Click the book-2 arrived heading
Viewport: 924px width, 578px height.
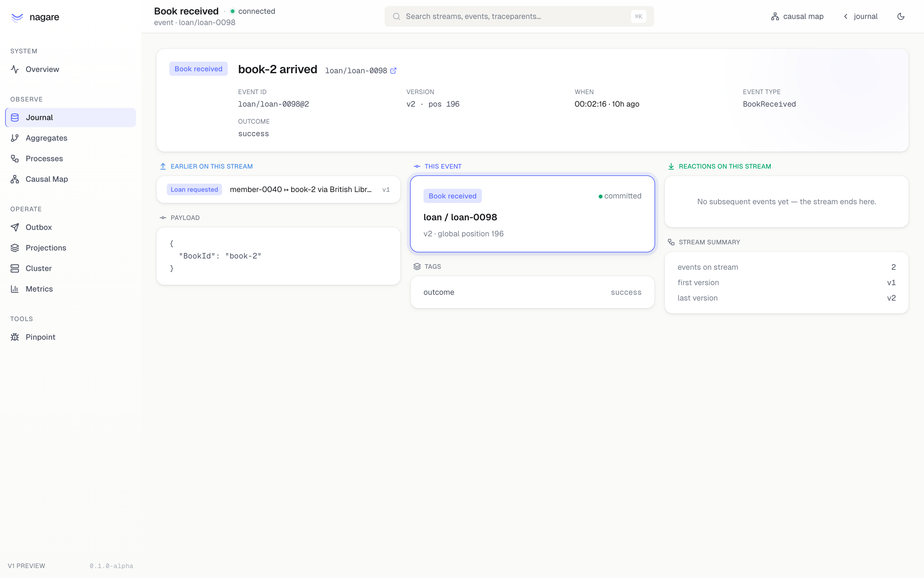point(278,69)
